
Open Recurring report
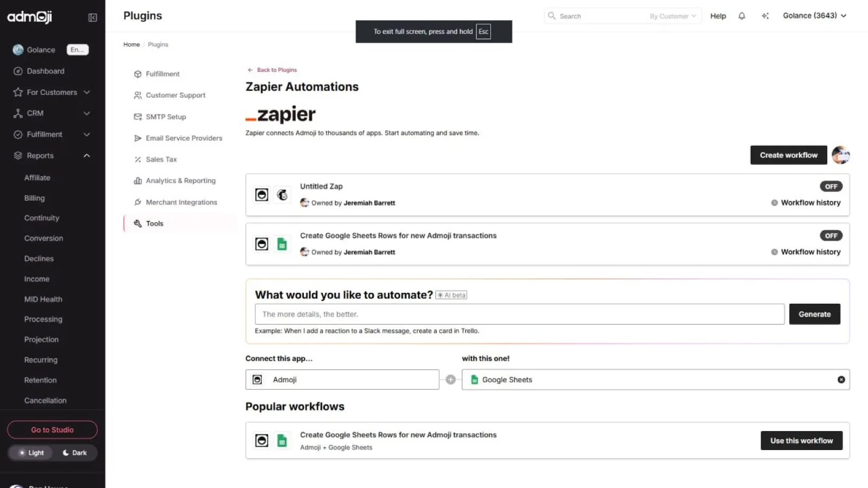[41, 360]
